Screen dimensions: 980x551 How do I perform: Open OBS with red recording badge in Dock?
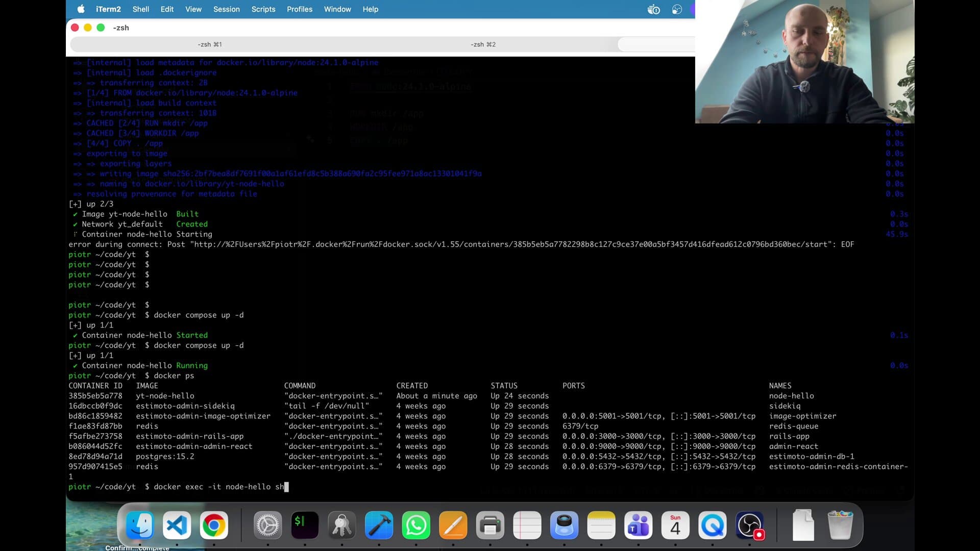pos(749,525)
